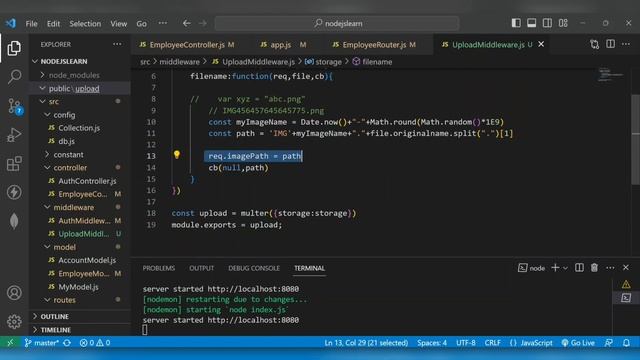
Task: Click master branch in status bar
Action: 42,343
